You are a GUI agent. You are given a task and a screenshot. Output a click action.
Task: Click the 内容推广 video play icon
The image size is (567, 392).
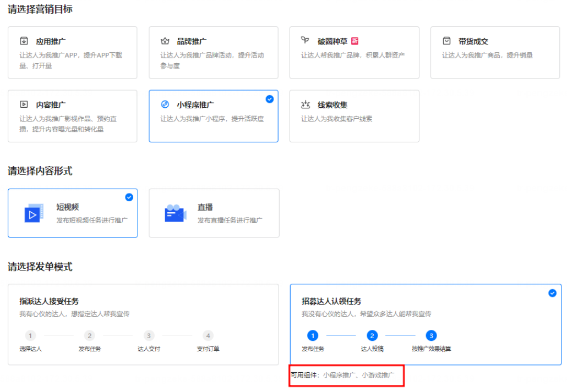coord(23,104)
